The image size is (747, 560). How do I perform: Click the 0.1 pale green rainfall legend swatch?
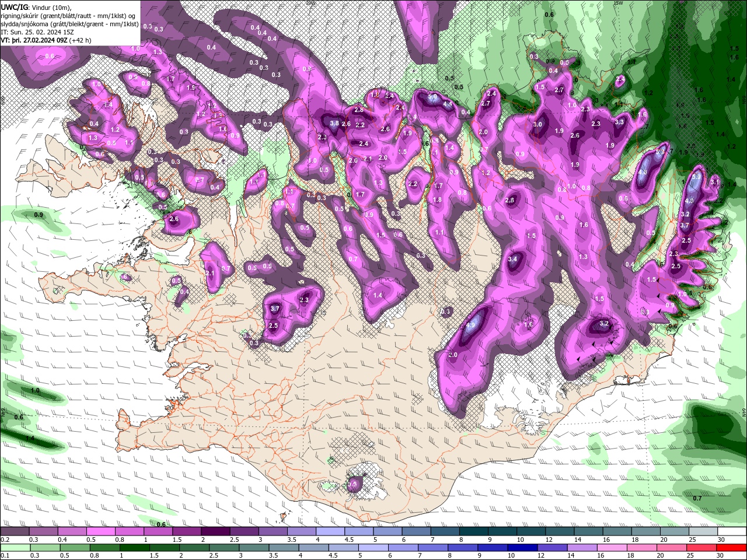coord(14,548)
